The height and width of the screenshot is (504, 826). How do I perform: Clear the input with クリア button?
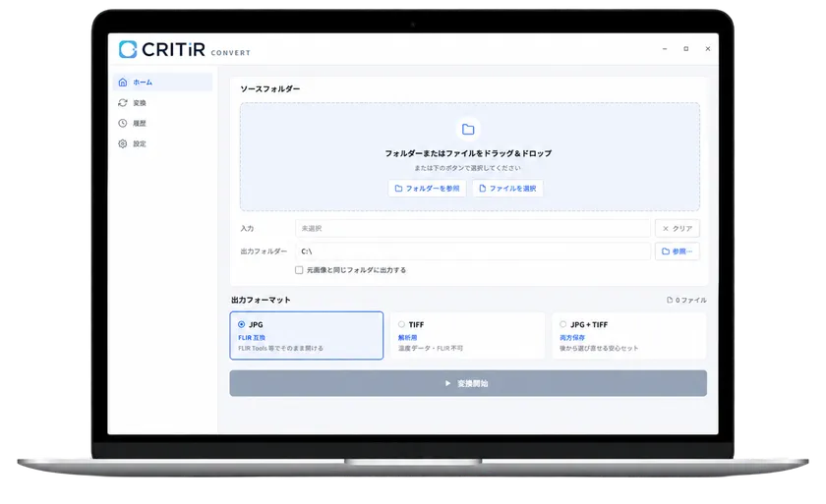[678, 228]
